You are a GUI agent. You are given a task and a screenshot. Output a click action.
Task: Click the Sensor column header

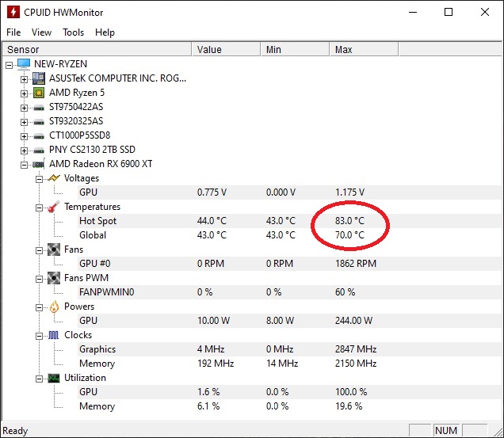point(97,49)
